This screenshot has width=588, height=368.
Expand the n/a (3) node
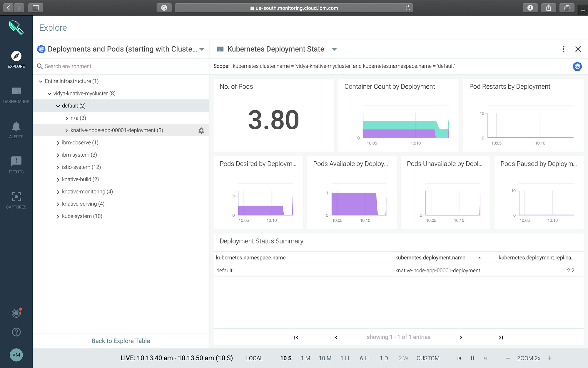66,118
